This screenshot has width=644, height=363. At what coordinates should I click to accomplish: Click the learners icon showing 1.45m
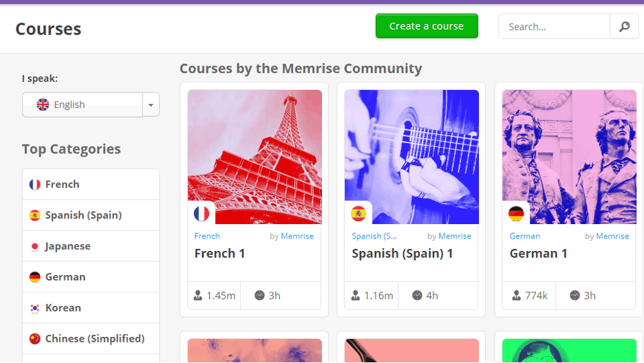point(198,296)
